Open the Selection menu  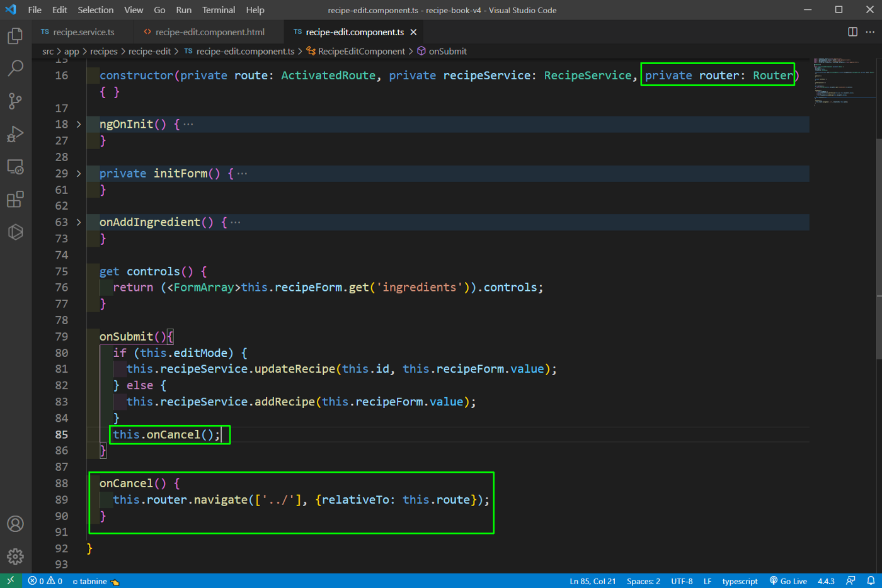(96, 10)
